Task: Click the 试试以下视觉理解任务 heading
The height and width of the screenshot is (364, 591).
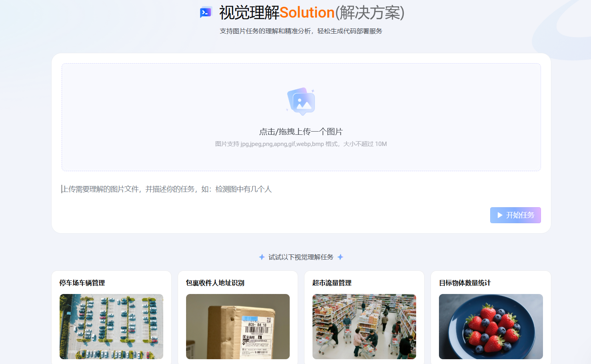Action: tap(301, 257)
